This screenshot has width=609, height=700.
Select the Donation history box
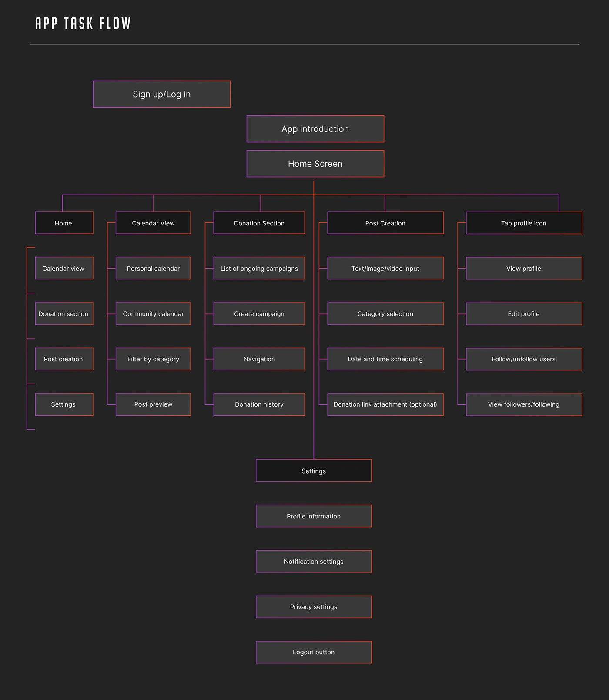(x=259, y=404)
